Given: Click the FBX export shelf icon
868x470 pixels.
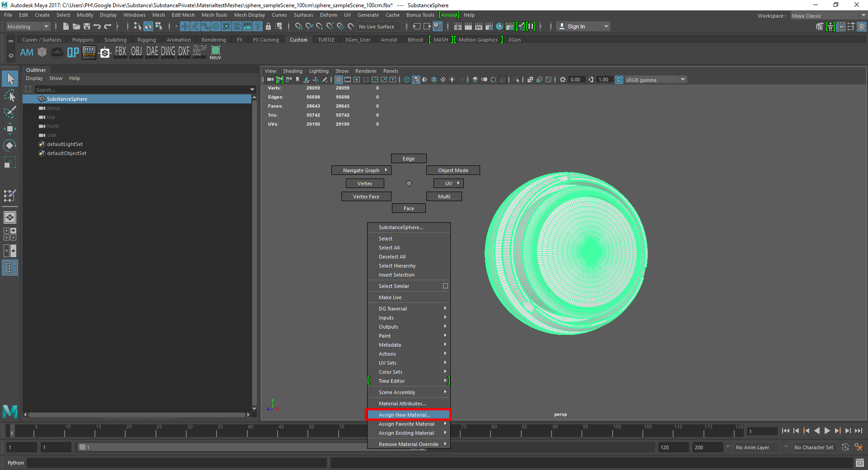Looking at the screenshot, I should [121, 52].
